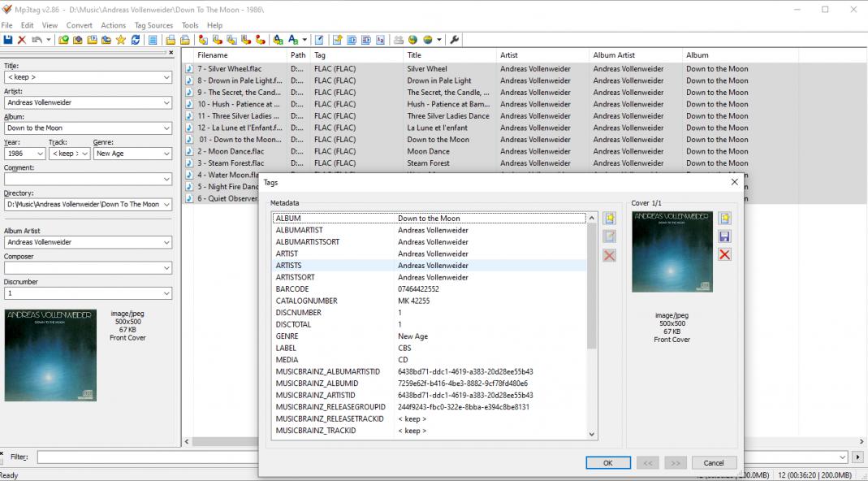Click the add cover icon in the Cover panel

point(725,219)
